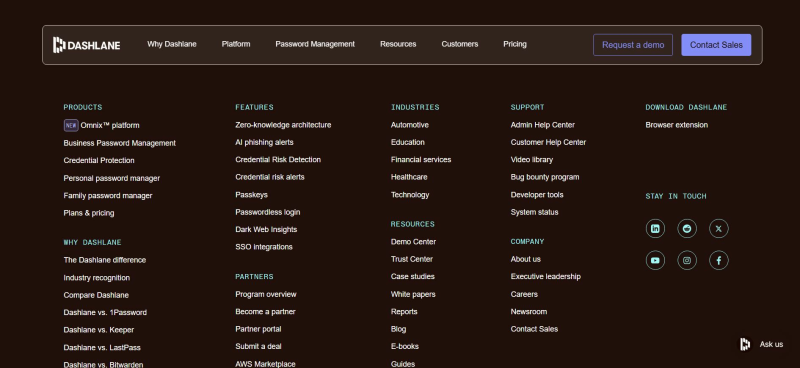Open Automotive industry link
This screenshot has width=800, height=368.
410,125
